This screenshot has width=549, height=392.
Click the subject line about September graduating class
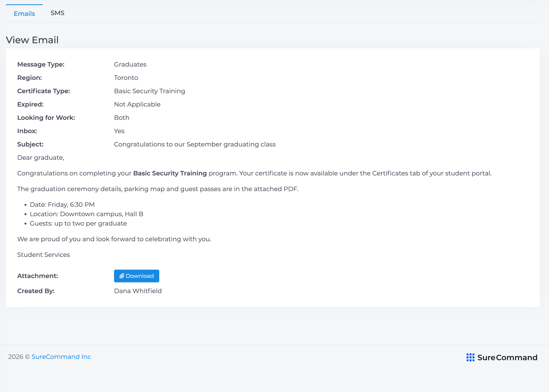pos(195,144)
